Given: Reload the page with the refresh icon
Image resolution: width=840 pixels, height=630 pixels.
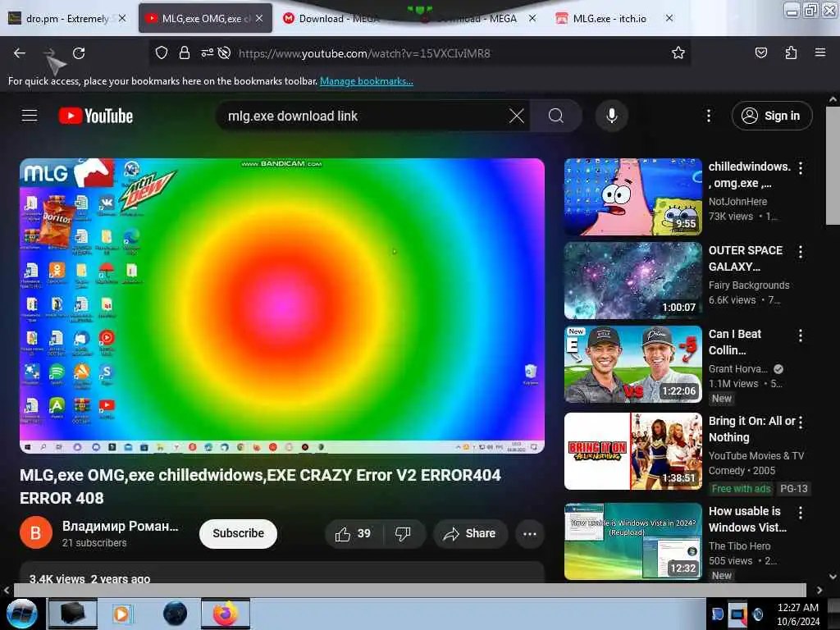Looking at the screenshot, I should tap(79, 53).
